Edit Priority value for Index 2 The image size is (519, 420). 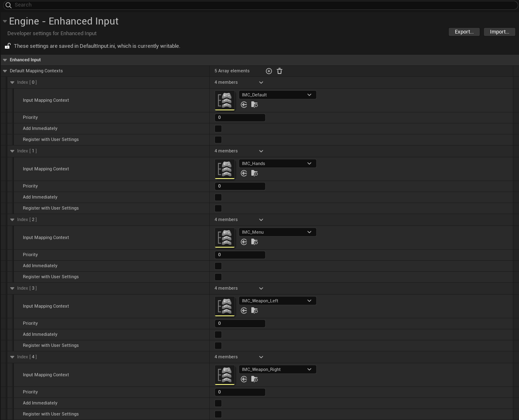coord(240,255)
